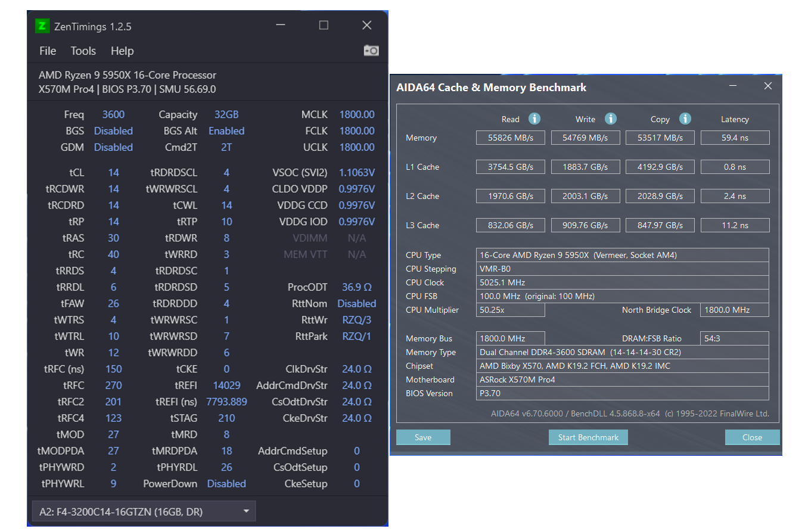Click the FCLK value 1800.00
This screenshot has height=532, width=805.
(x=357, y=130)
